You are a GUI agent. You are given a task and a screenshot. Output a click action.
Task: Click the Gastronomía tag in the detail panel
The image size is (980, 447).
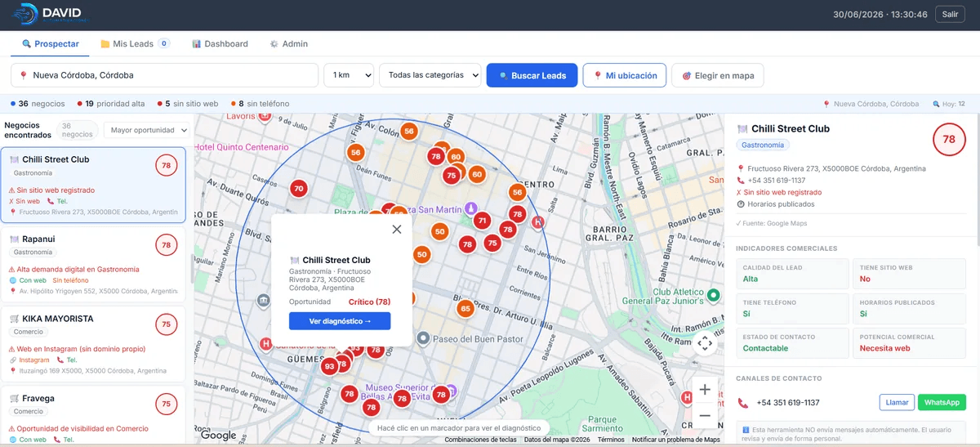click(x=764, y=145)
